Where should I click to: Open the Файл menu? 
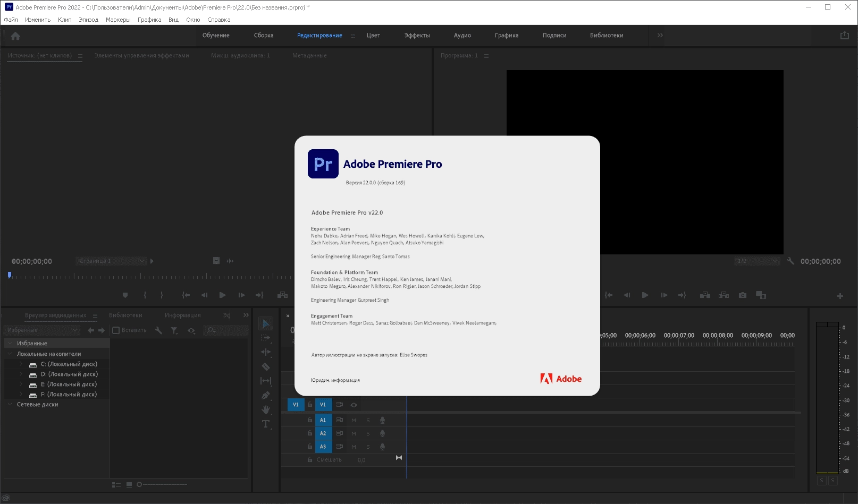11,20
